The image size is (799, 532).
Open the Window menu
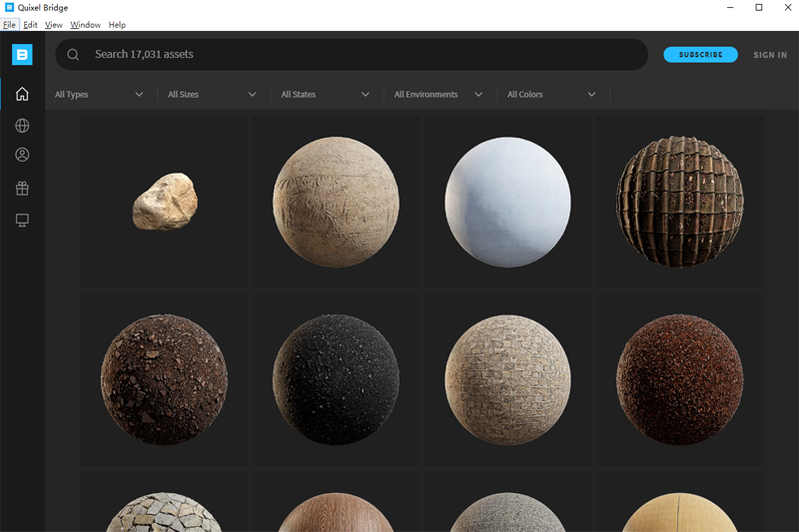coord(85,24)
